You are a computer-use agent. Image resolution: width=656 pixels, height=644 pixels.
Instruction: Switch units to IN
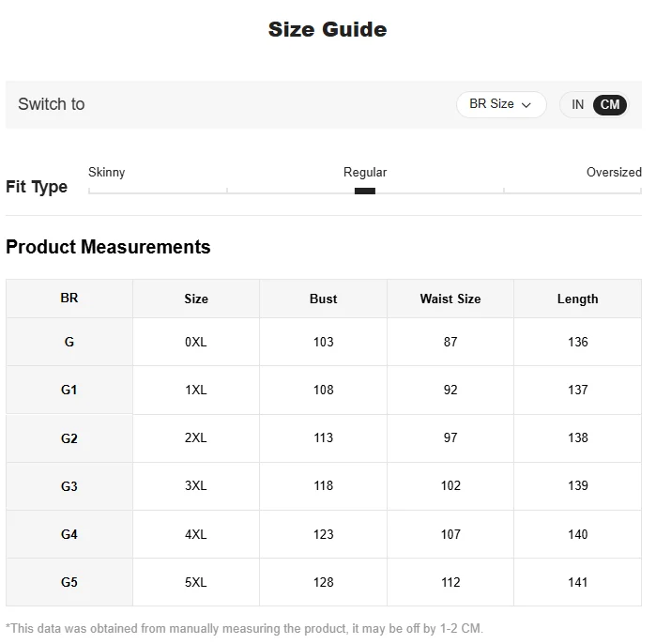click(577, 104)
